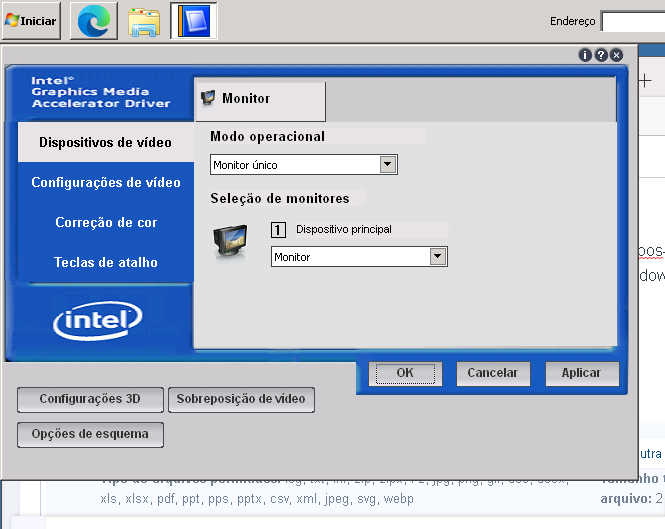Open Configurações 3D settings
This screenshot has height=529, width=665.
pyautogui.click(x=90, y=399)
